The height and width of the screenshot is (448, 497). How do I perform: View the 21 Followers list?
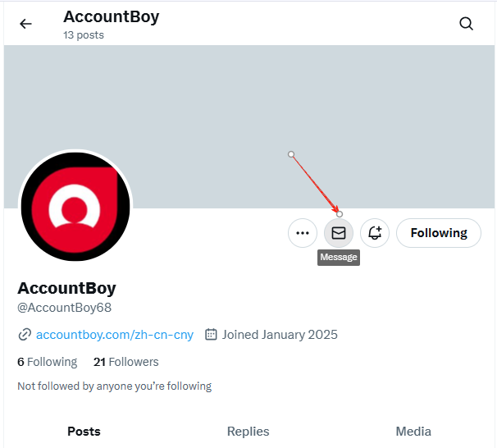[125, 362]
